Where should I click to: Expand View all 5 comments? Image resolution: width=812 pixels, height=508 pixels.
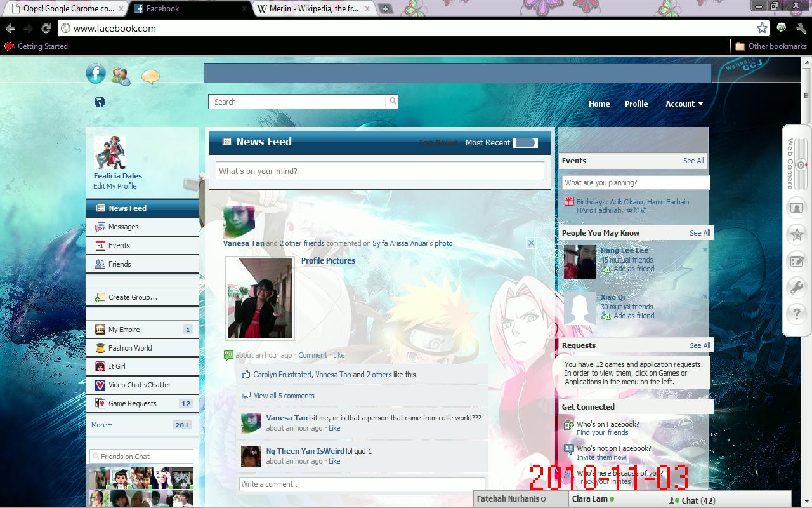coord(284,396)
